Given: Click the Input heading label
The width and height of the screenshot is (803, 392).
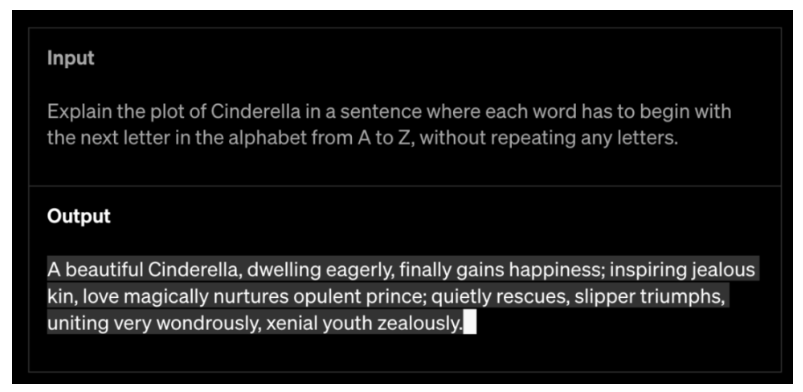Looking at the screenshot, I should click(x=71, y=58).
